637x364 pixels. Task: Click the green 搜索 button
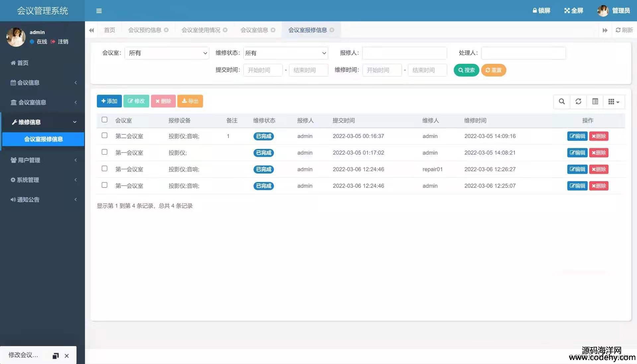[466, 70]
